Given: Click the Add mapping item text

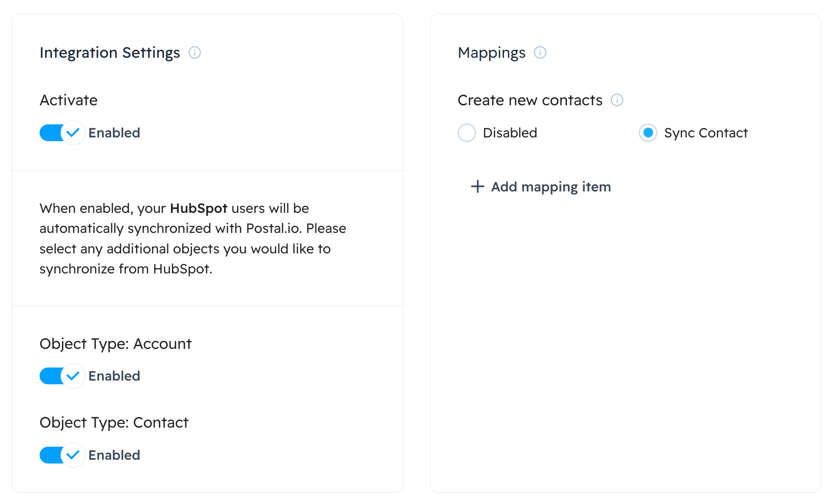Looking at the screenshot, I should pos(551,187).
